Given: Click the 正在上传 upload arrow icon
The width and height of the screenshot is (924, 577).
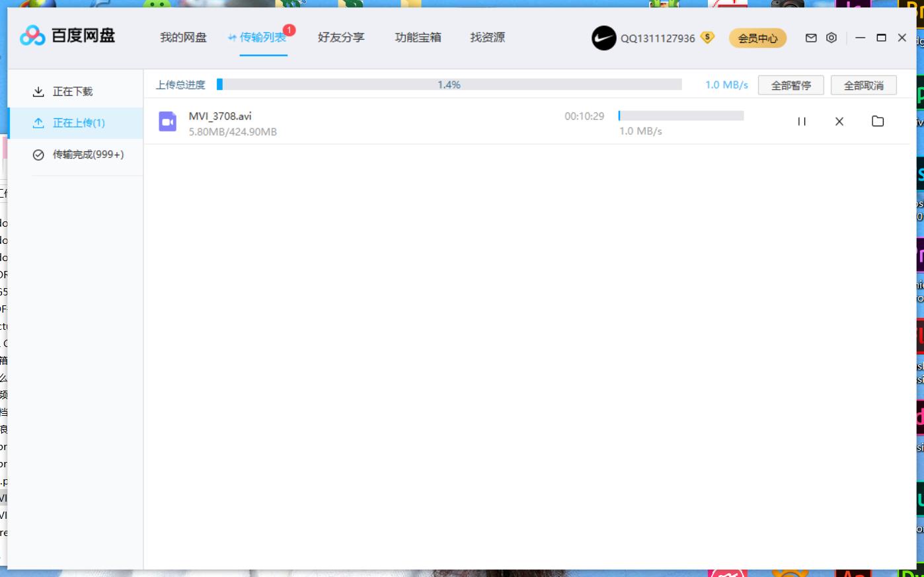Looking at the screenshot, I should tap(39, 123).
